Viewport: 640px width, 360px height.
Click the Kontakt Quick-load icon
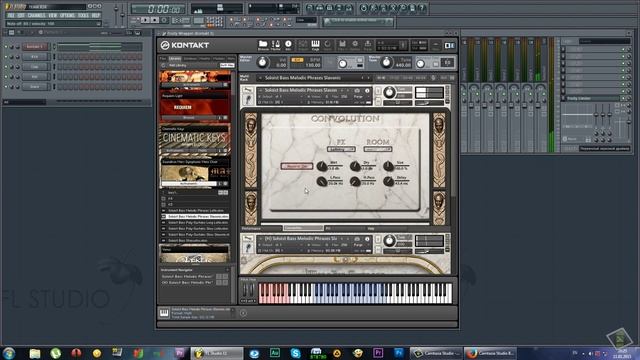pyautogui.click(x=327, y=45)
